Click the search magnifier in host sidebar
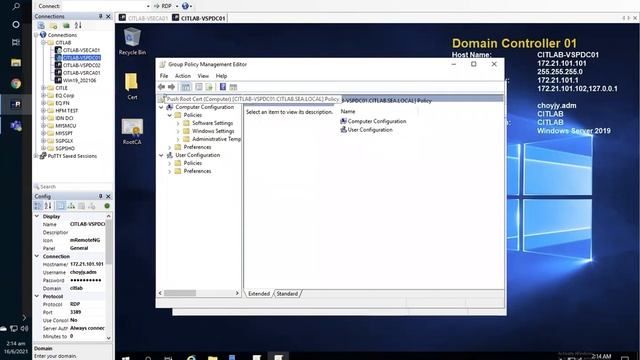 [x=16, y=6]
